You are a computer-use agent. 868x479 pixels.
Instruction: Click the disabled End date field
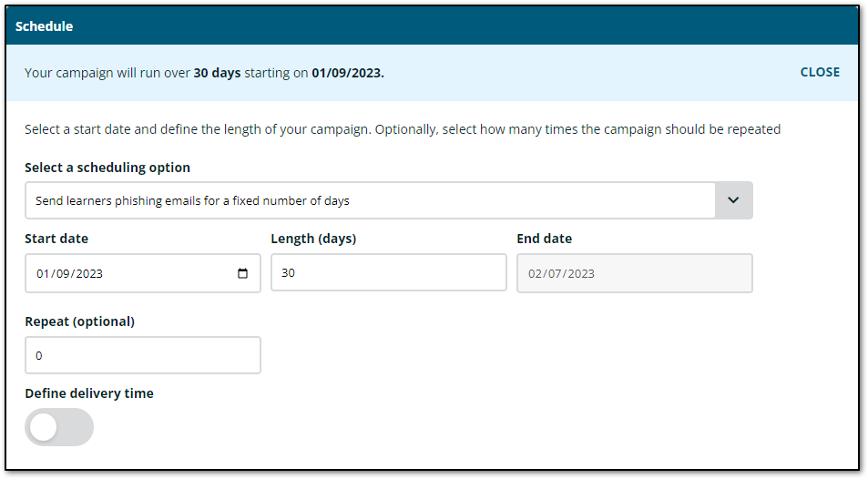coord(634,273)
